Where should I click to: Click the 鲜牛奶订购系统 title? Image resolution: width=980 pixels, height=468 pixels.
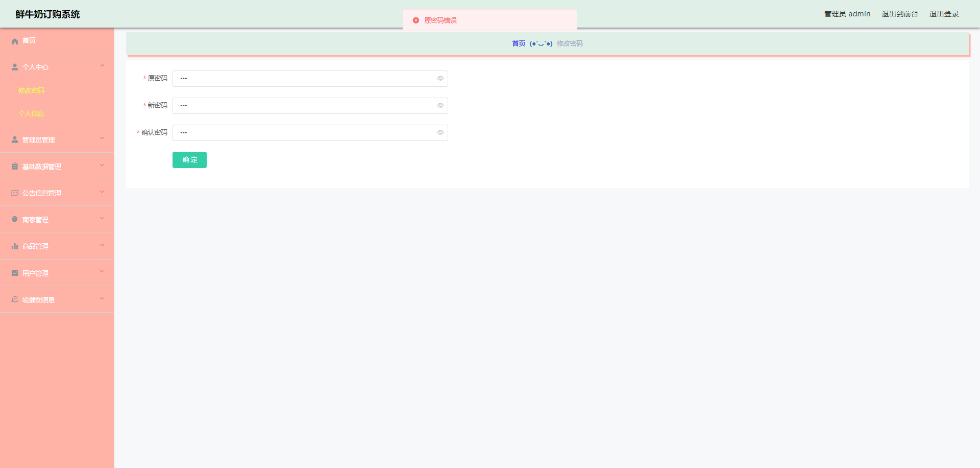pos(47,14)
